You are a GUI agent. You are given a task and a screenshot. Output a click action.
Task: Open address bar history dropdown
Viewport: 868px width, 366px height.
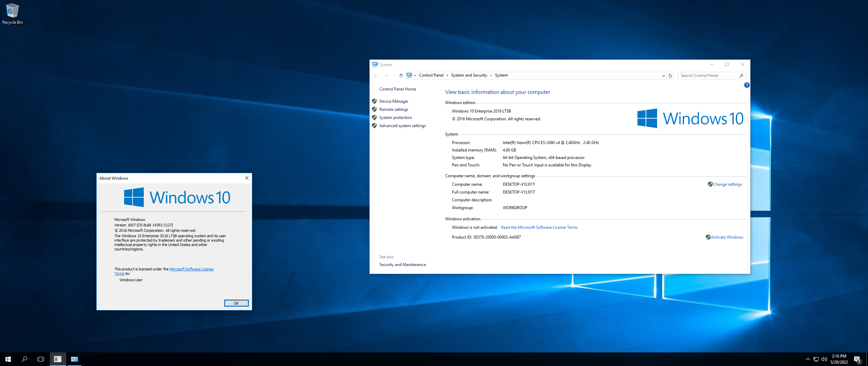point(663,76)
